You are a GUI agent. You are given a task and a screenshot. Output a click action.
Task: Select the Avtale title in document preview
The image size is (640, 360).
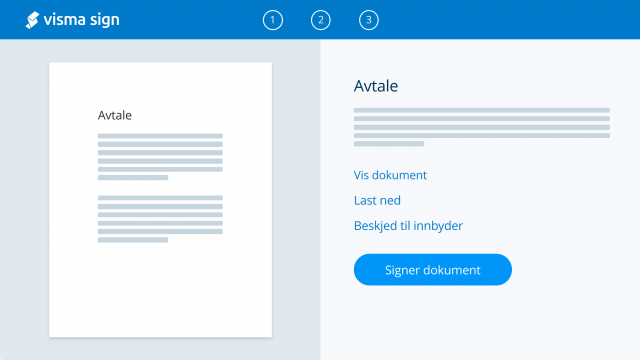[115, 116]
